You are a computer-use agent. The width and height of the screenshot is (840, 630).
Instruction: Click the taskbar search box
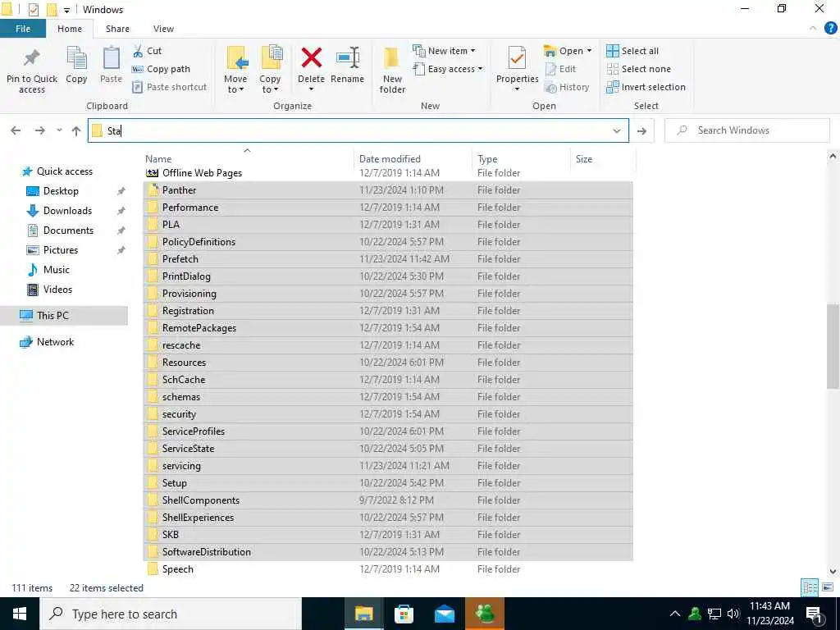pyautogui.click(x=171, y=614)
